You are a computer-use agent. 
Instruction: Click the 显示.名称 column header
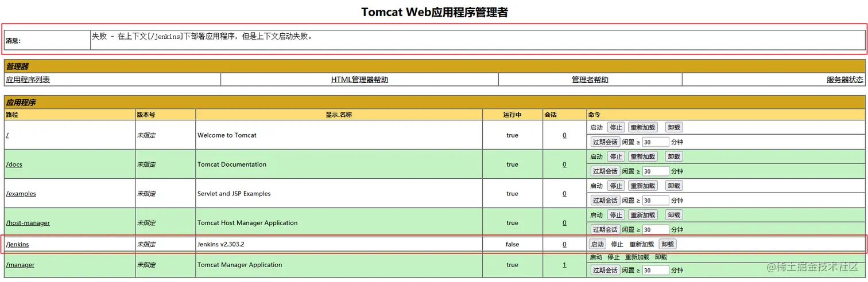(339, 115)
